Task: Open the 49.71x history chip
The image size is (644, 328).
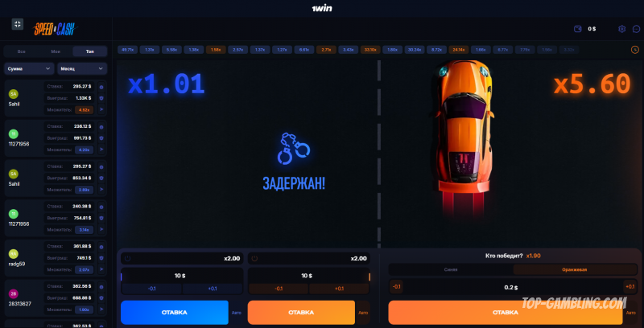Action: 128,50
